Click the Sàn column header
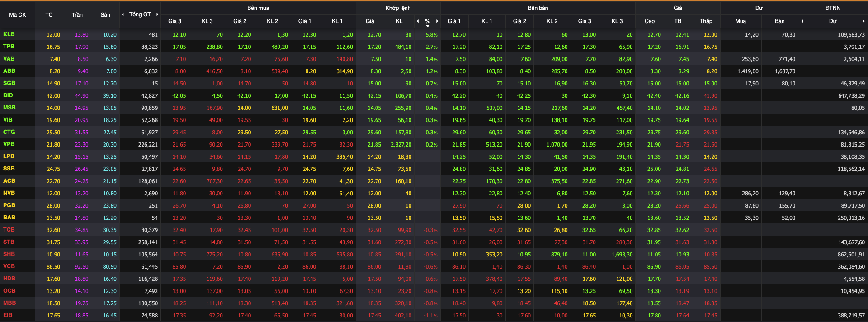Viewport: 868px width, 322px height. 105,15
